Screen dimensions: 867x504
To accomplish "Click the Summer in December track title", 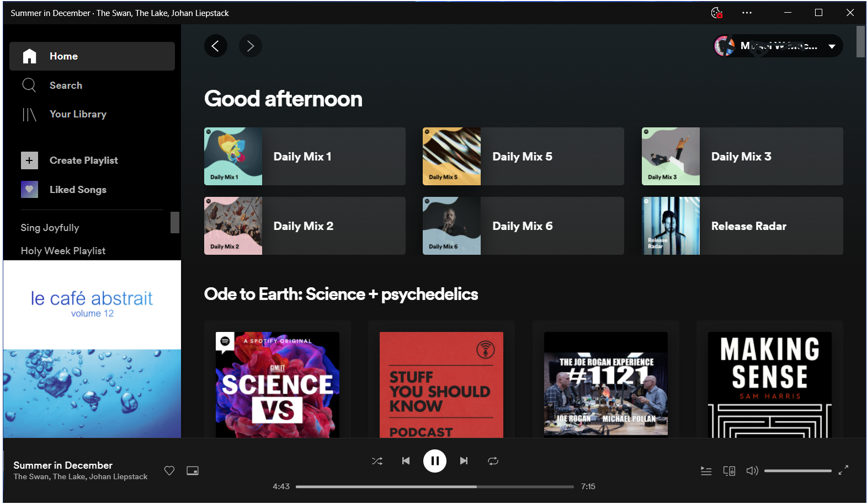I will pyautogui.click(x=63, y=465).
